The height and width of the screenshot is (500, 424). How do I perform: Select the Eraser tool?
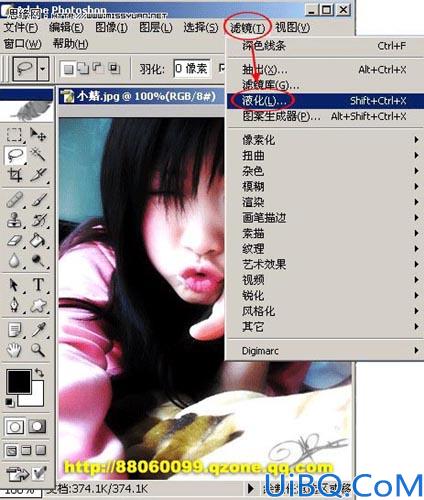15,240
